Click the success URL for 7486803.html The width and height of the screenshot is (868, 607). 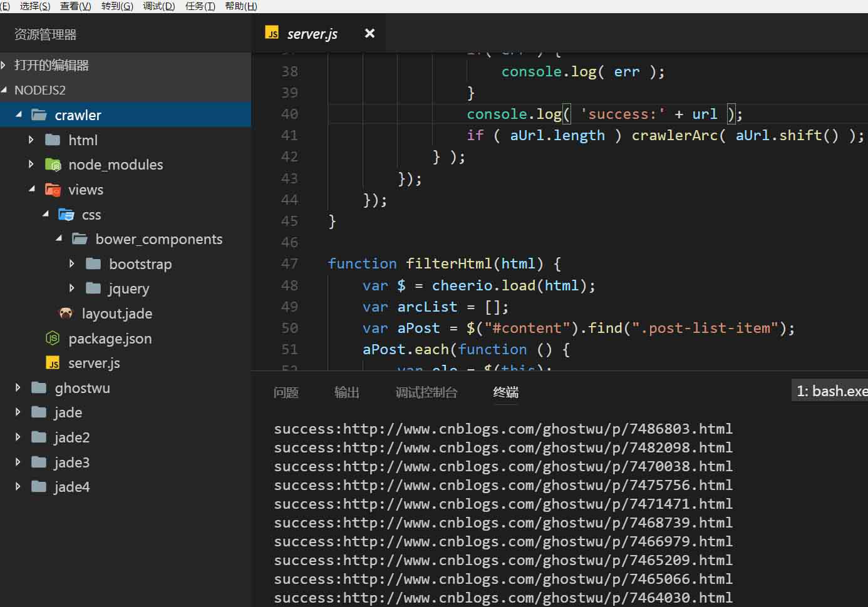pyautogui.click(x=504, y=429)
